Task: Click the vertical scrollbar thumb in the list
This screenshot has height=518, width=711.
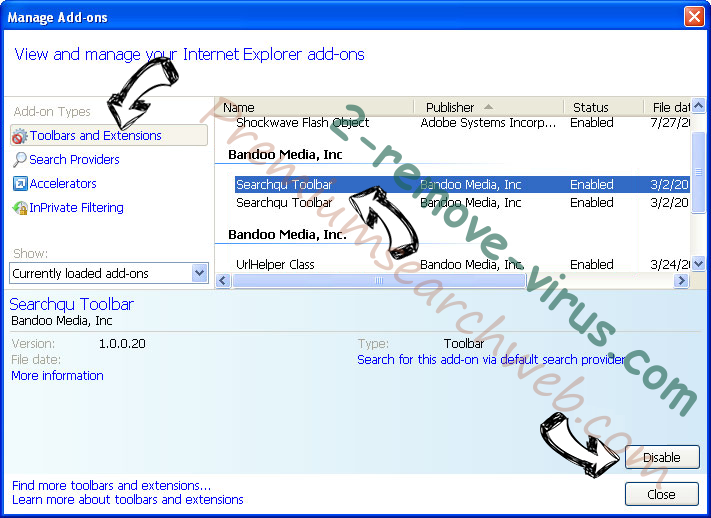Action: coord(698,172)
